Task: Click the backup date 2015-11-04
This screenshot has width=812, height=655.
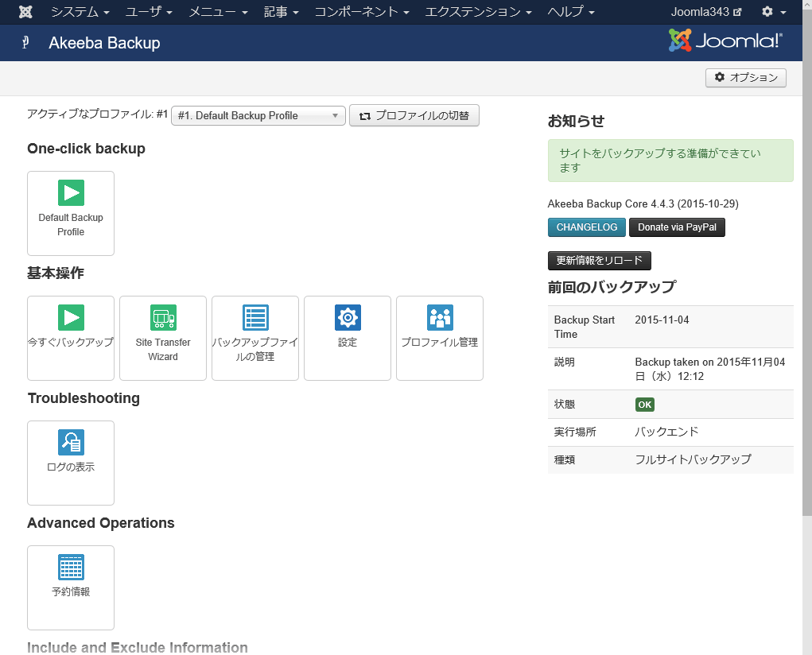Action: (x=662, y=320)
